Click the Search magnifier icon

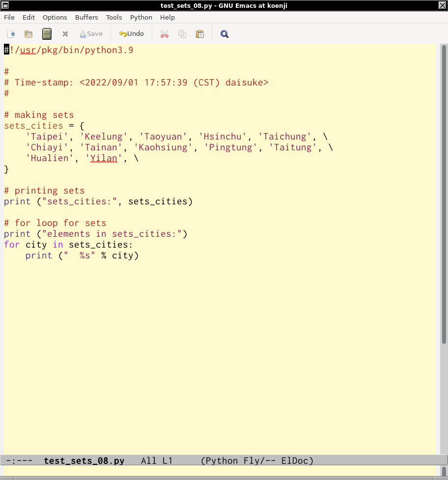[x=224, y=34]
